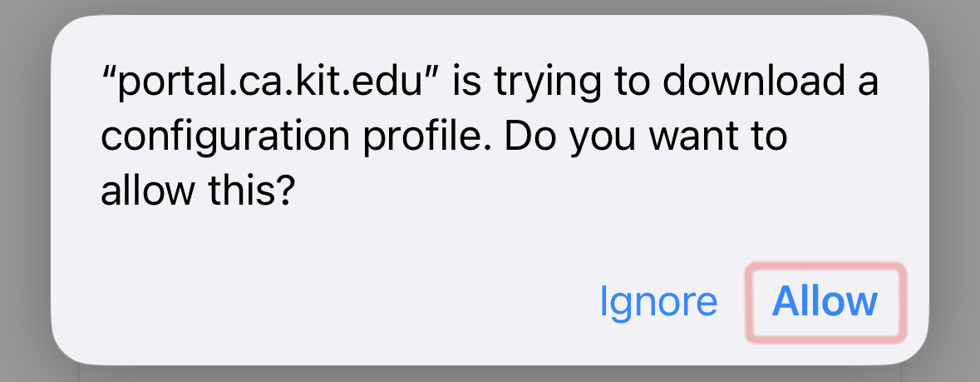Hit Ignore to cancel the download

coord(657,301)
